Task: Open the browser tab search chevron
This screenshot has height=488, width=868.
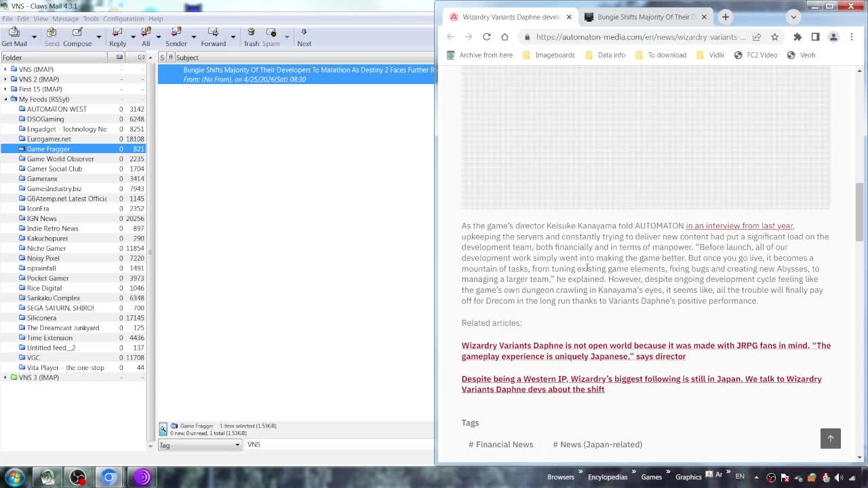Action: tap(793, 17)
